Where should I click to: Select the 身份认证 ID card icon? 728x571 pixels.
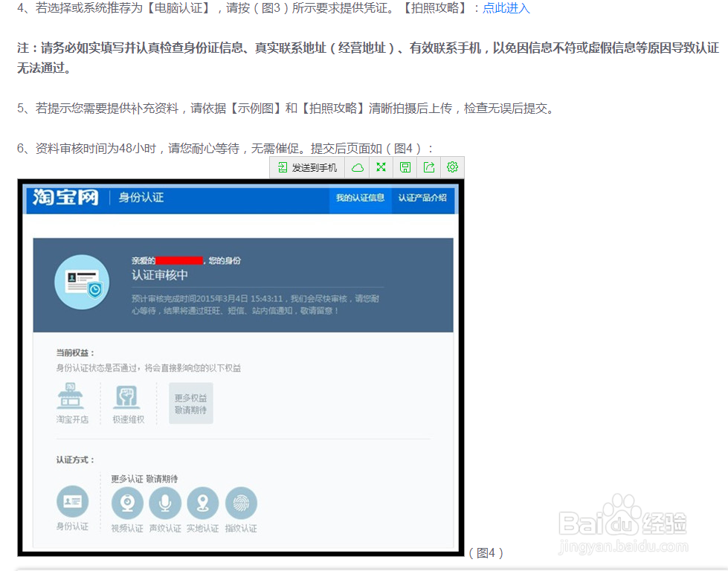click(x=71, y=503)
